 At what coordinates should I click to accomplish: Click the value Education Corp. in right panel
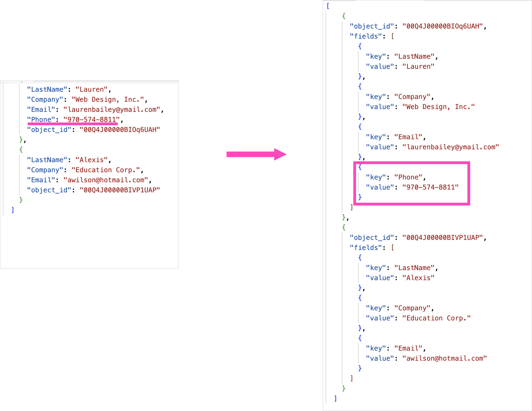(x=437, y=318)
